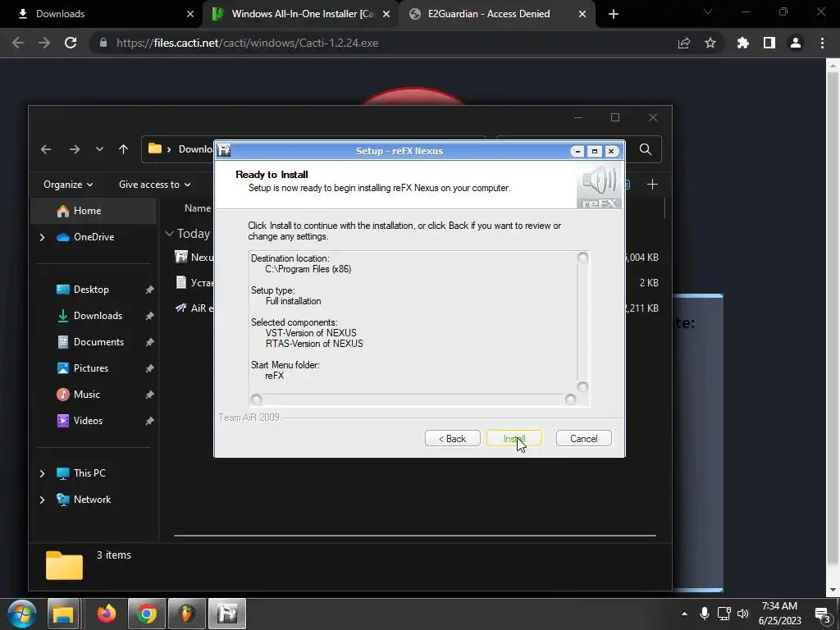Image resolution: width=840 pixels, height=630 pixels.
Task: Open the Organize menu in Explorer
Action: point(68,185)
